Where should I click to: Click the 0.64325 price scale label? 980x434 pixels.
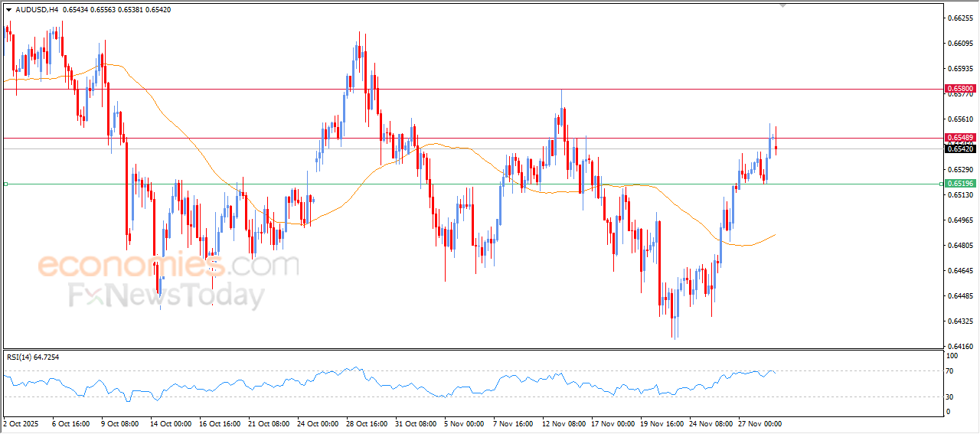tap(959, 321)
